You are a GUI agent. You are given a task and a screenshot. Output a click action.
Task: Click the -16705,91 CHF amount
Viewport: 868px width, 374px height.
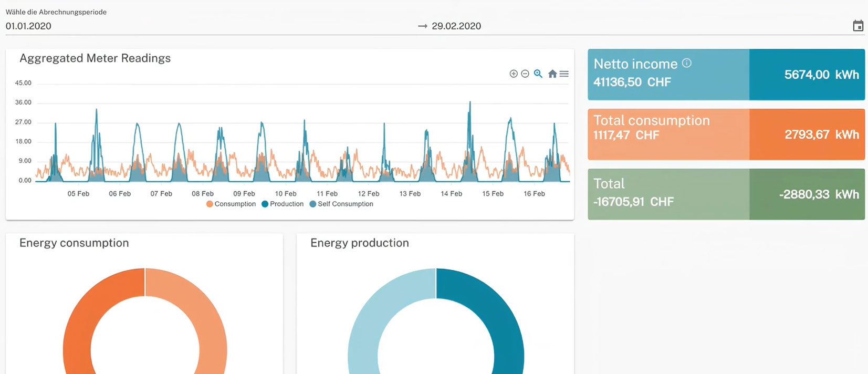point(633,202)
